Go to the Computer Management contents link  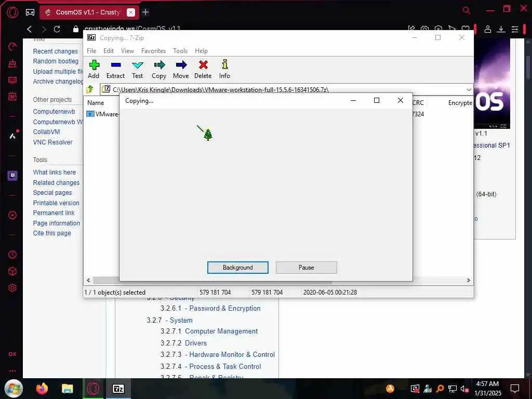pos(221,331)
